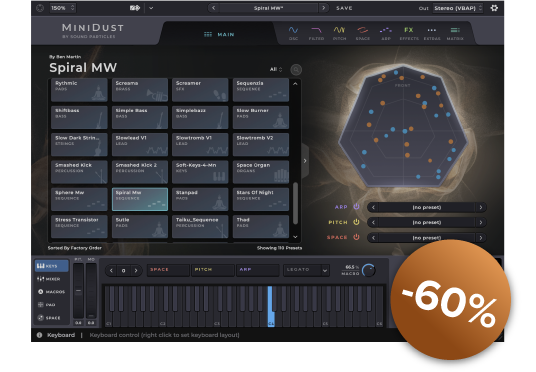Select the Space Organ preset
The image size is (536, 372).
pos(261,172)
